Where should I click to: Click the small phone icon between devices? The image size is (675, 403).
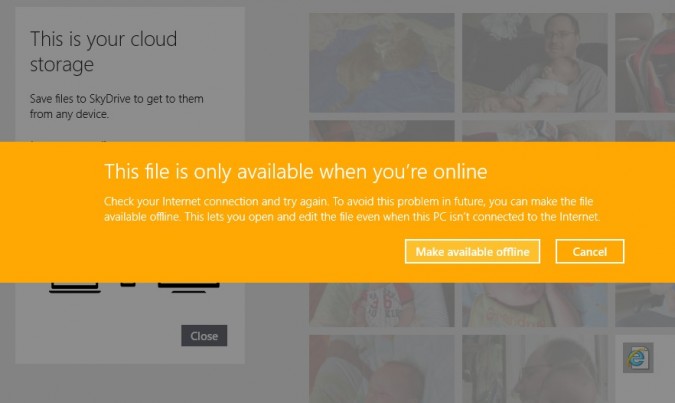pos(128,287)
